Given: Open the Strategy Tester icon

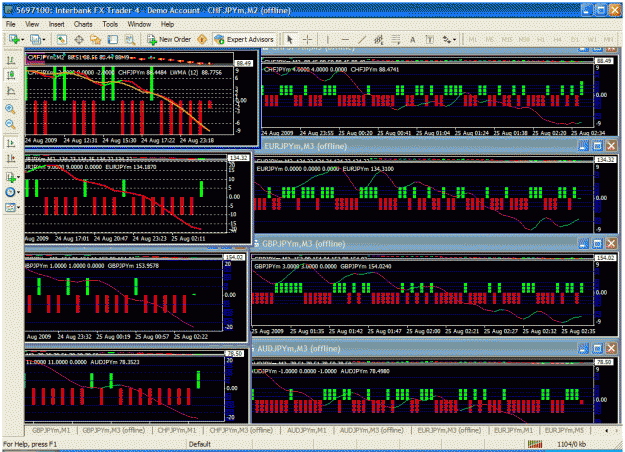Looking at the screenshot, I should point(130,39).
